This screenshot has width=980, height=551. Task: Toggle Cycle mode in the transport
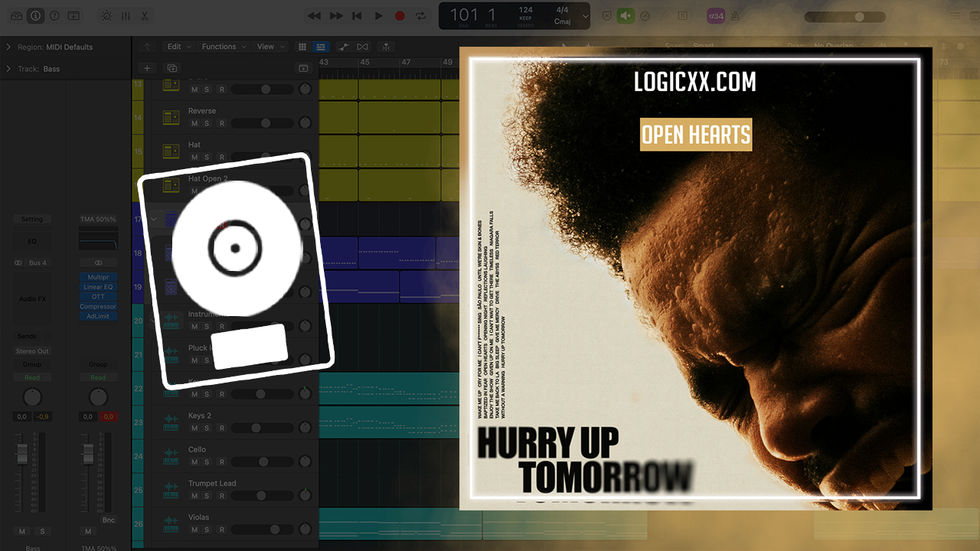pyautogui.click(x=420, y=15)
